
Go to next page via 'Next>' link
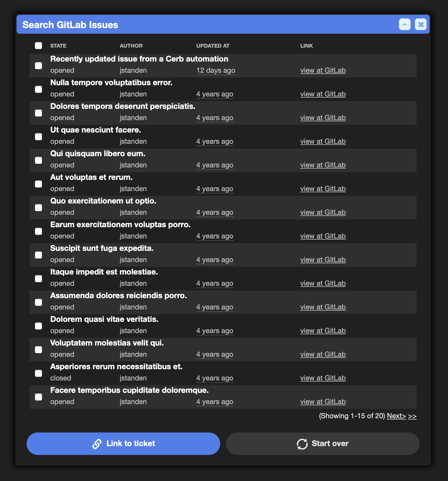coord(396,416)
